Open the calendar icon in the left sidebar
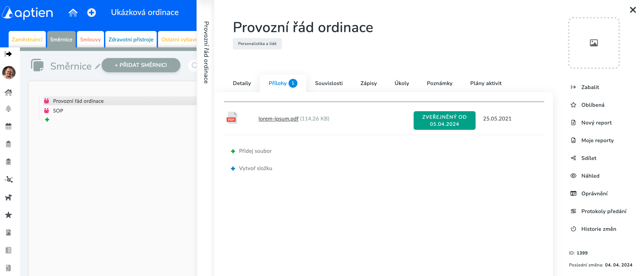Screen dimensions: 644x276 tap(8, 126)
